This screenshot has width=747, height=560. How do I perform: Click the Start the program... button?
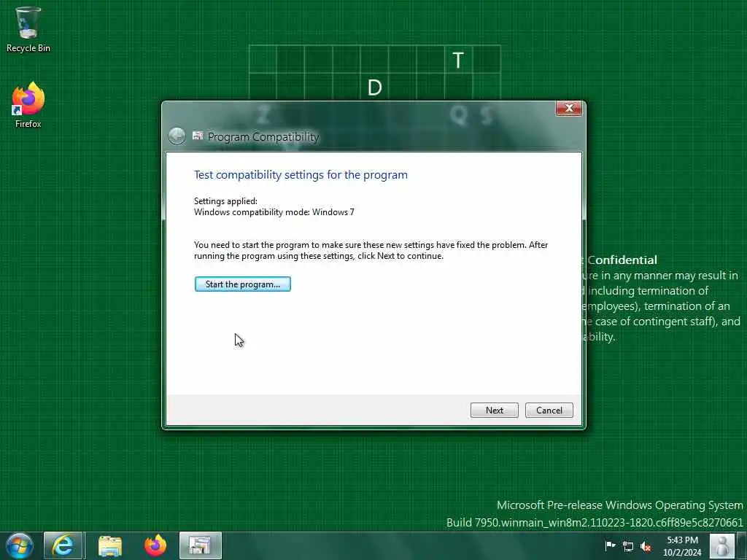tap(242, 284)
